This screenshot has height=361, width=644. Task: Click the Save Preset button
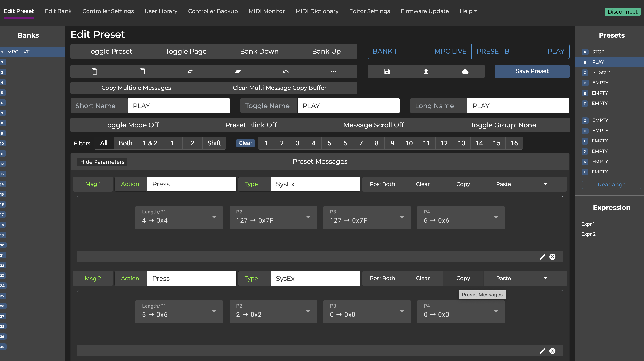click(x=532, y=71)
